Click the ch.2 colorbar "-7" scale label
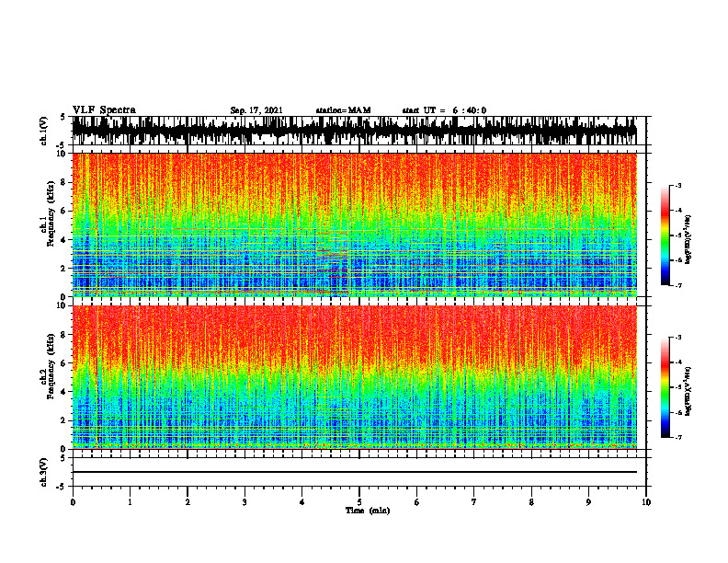This screenshot has width=728, height=563. (677, 438)
